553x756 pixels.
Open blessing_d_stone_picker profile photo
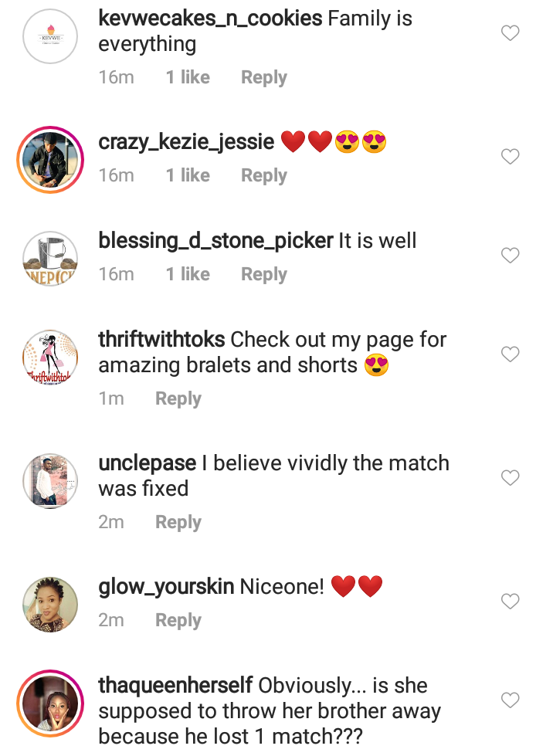click(50, 259)
